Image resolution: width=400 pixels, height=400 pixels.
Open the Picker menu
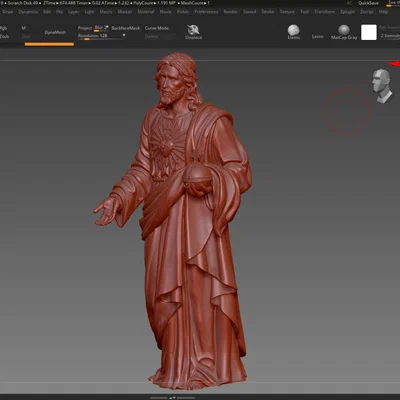(183, 12)
